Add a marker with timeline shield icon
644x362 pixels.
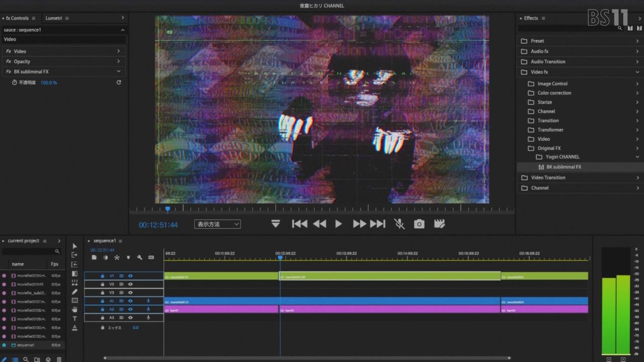pyautogui.click(x=128, y=257)
